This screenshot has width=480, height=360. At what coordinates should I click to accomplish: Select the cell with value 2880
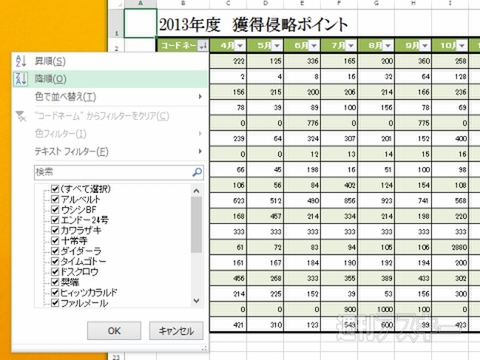(450, 247)
